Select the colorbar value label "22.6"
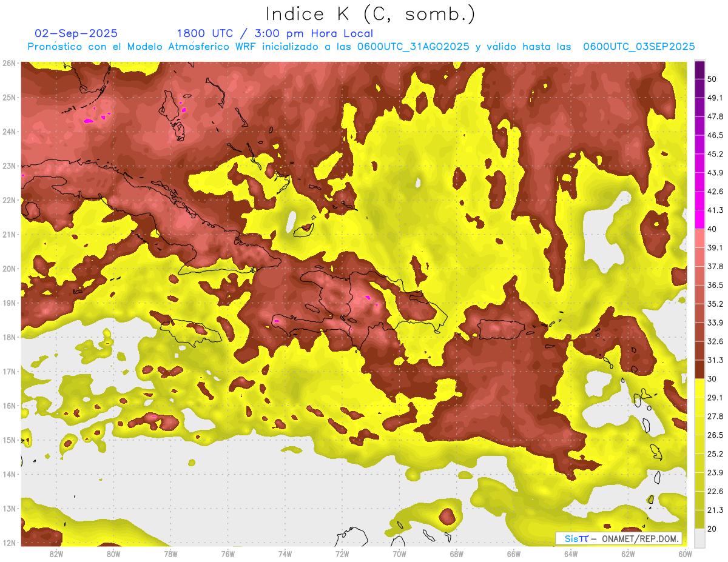The width and height of the screenshot is (728, 562). point(715,491)
